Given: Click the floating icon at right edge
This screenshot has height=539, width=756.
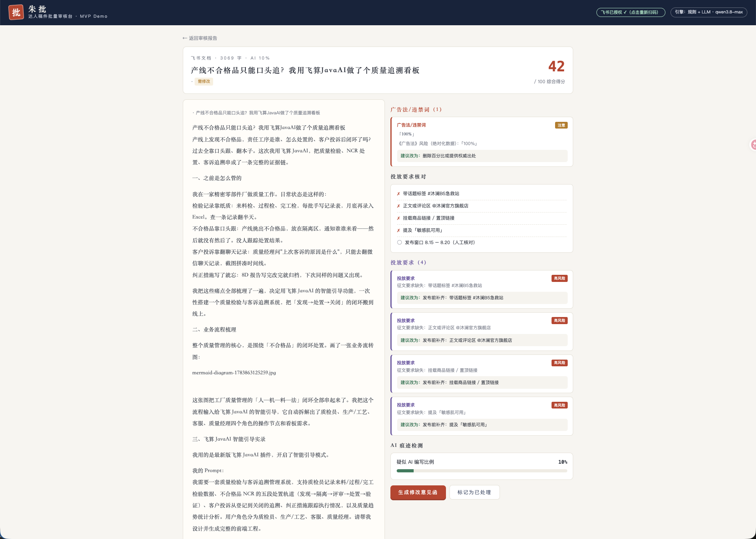Looking at the screenshot, I should (753, 145).
